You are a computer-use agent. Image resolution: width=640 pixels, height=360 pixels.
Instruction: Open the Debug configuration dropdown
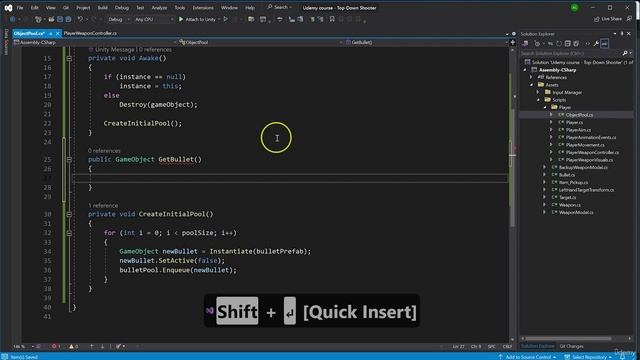[x=119, y=19]
